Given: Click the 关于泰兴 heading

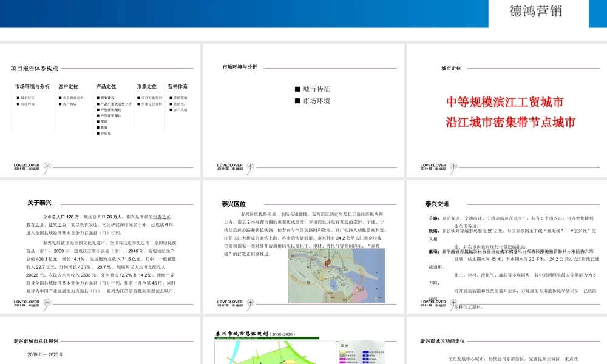Looking at the screenshot, I should [39, 203].
